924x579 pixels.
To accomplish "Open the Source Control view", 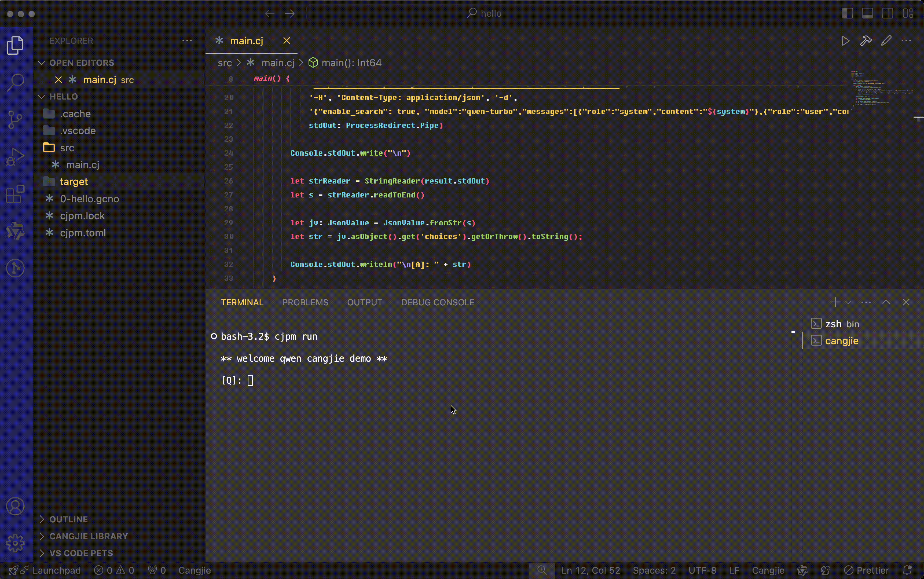I will click(15, 119).
